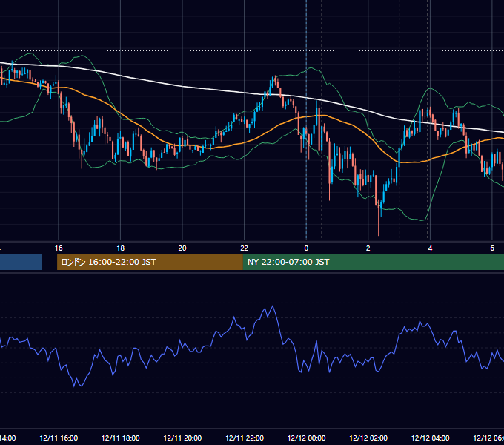This screenshot has height=445, width=504.
Task: Click the blue session bar before ロンドン
Action: tap(21, 262)
